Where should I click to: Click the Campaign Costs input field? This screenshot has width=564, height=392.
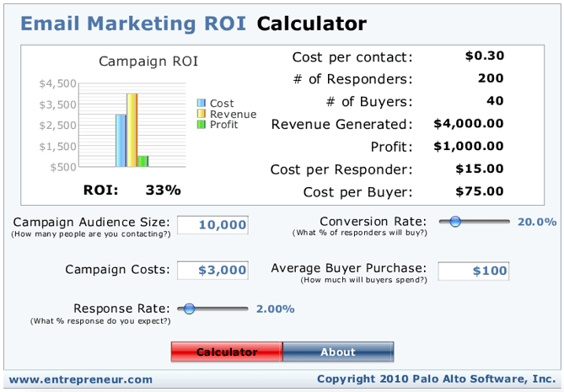click(x=212, y=271)
